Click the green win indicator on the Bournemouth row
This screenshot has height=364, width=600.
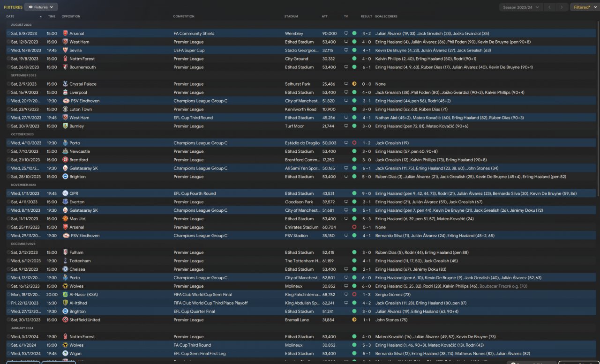click(354, 67)
